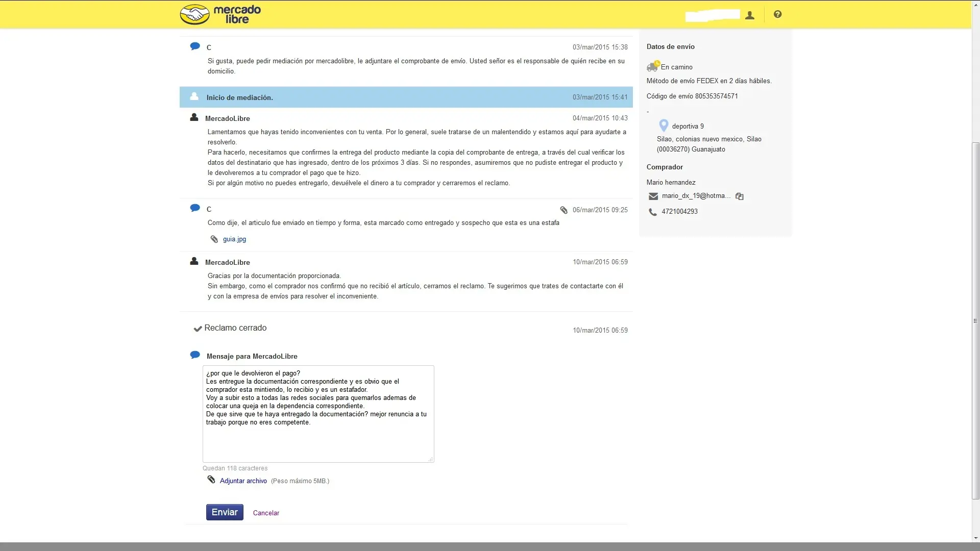Click the Cancelar link
Screen dimensions: 980x551
[266, 513]
